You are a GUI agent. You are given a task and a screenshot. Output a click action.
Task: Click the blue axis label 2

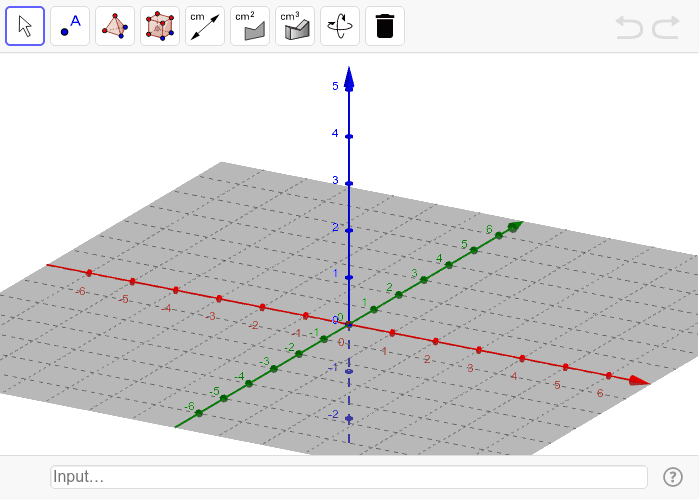coord(335,227)
